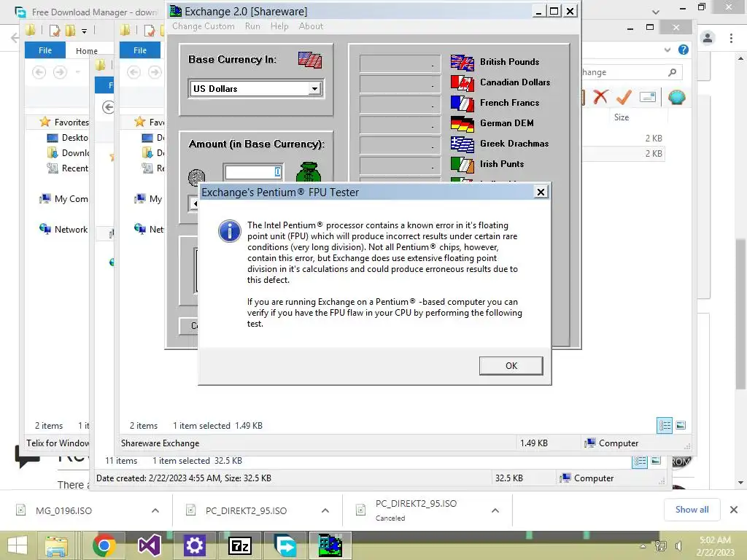Viewport: 747px width, 560px height.
Task: Open the Chrome profile avatar icon
Action: pos(708,38)
